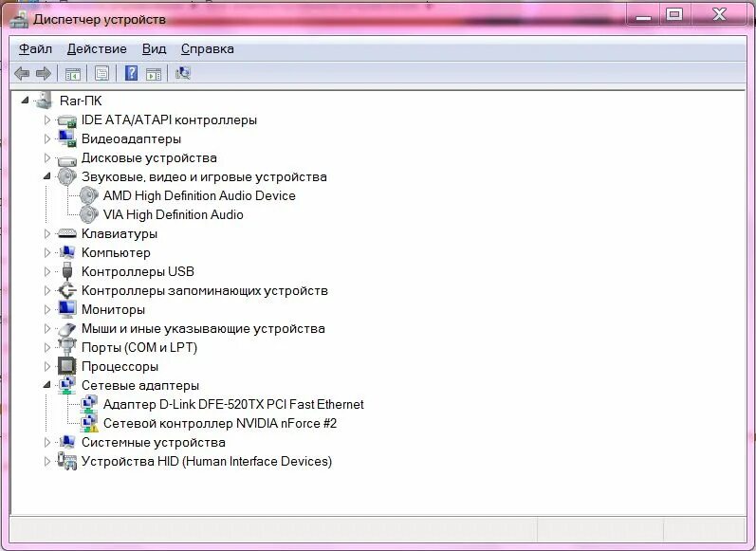
Task: Click the Back arrow toolbar icon
Action: coord(22,73)
